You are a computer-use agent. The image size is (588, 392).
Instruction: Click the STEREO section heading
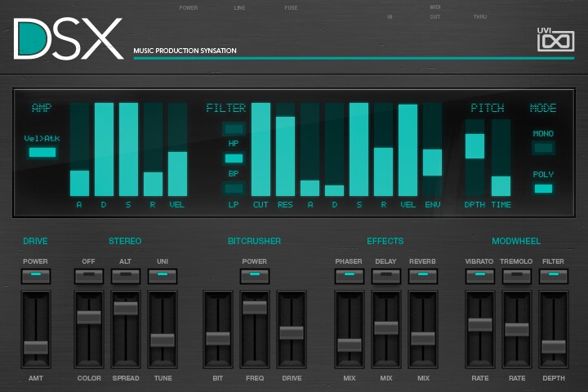125,241
